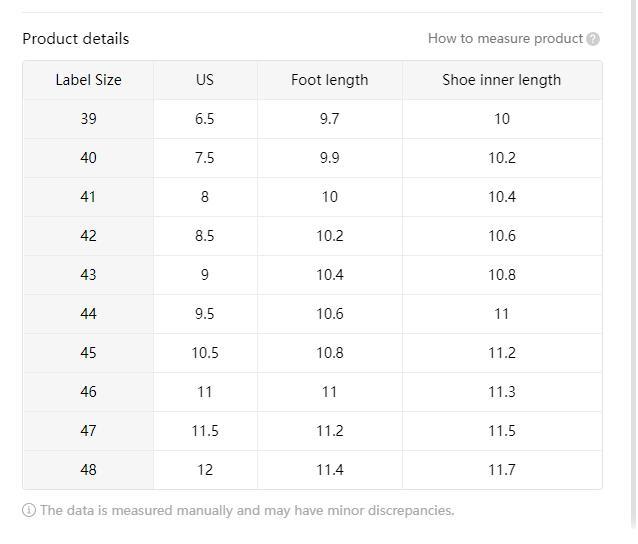Open the How to measure product link
The image size is (638, 544).
505,39
